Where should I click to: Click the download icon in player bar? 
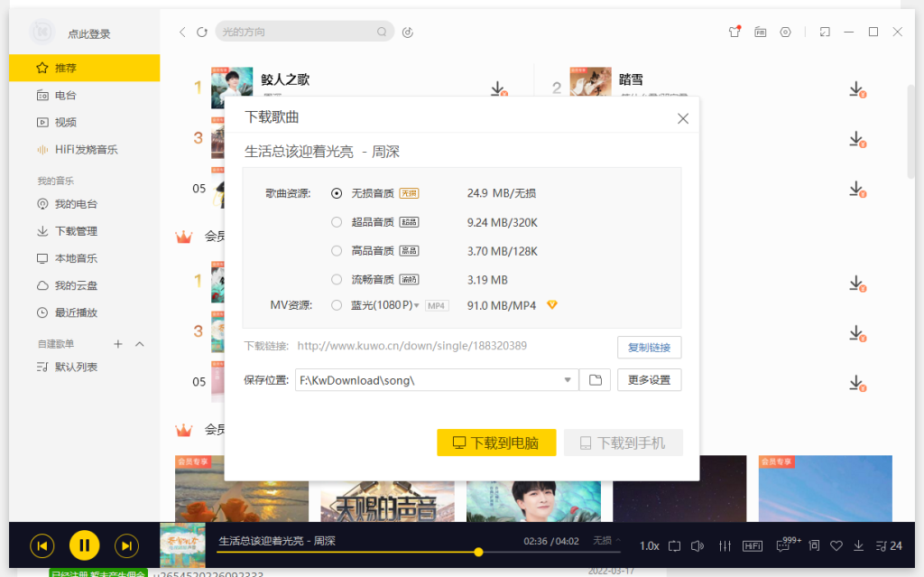pyautogui.click(x=859, y=545)
